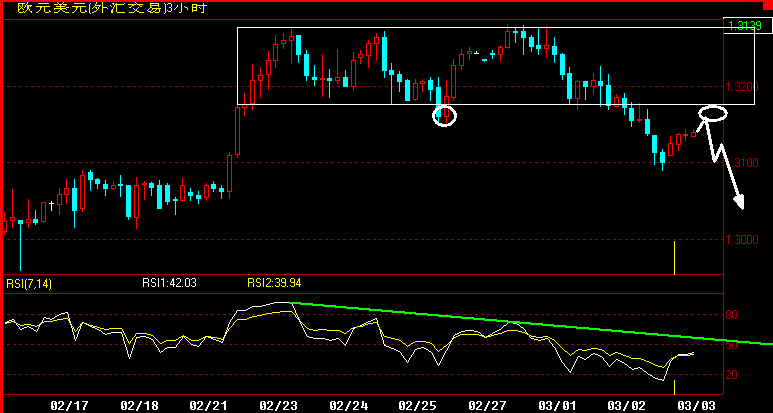Select the 02/21 date on time axis

(x=209, y=406)
